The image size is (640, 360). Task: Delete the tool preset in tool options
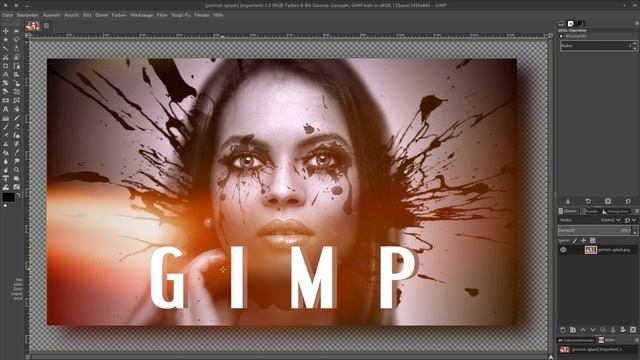pos(608,201)
